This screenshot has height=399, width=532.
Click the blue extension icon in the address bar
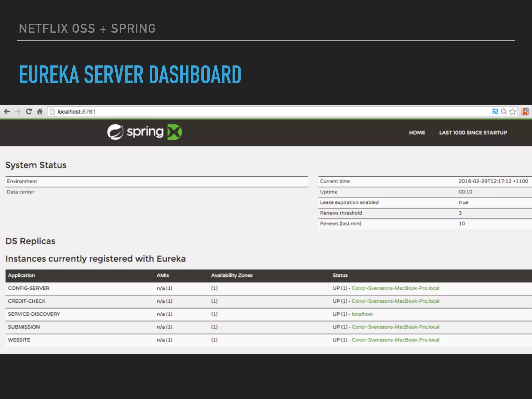click(x=495, y=111)
